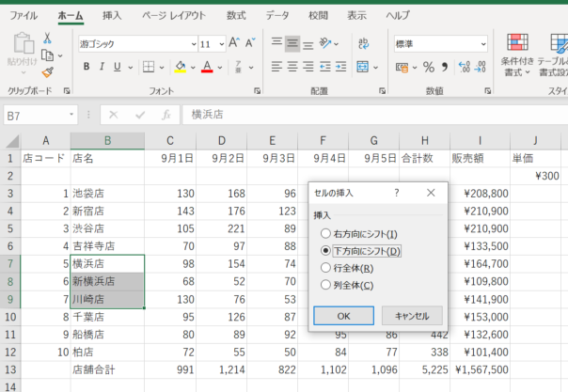Click the Cut scissors icon
This screenshot has height=392, width=568.
pyautogui.click(x=47, y=38)
